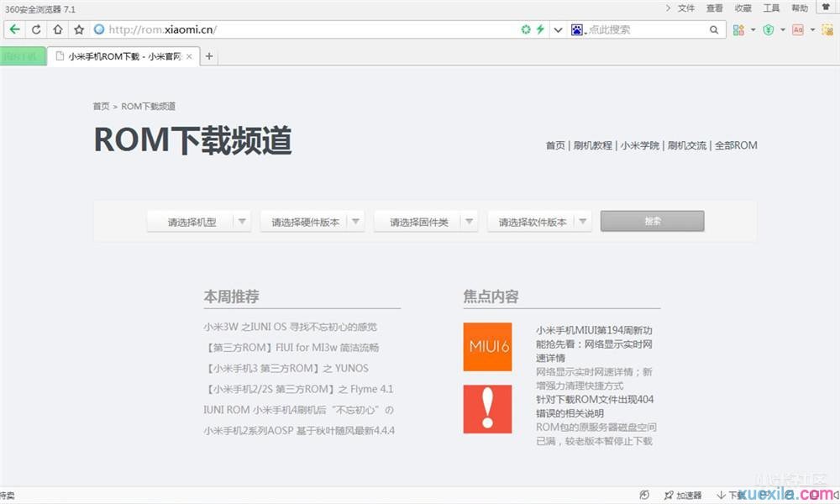The image size is (840, 504).
Task: Open the IUNI ROM 小米手机4刷机后 link
Action: (x=298, y=410)
